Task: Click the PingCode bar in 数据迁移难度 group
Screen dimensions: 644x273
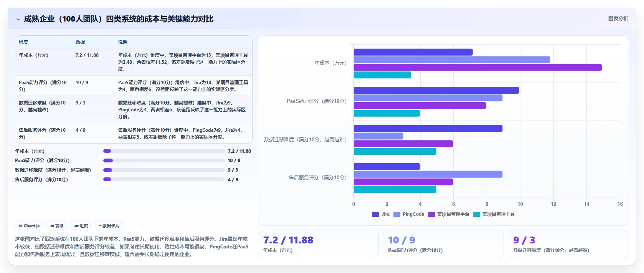Action: pos(378,136)
